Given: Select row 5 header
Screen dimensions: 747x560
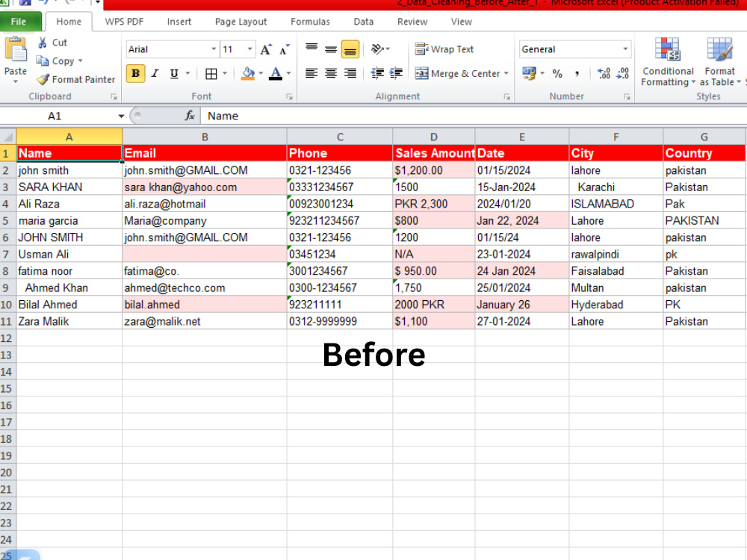Looking at the screenshot, I should pos(6,221).
